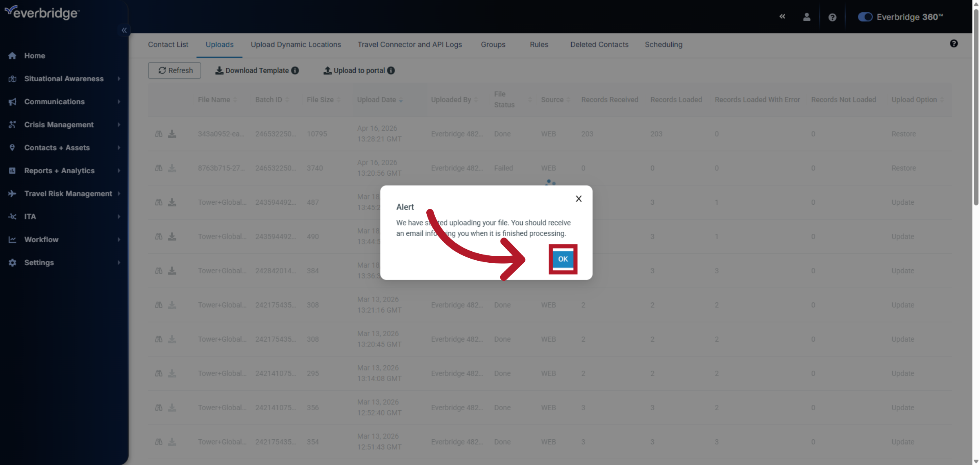The image size is (980, 465).
Task: Click the Refresh button
Action: coord(174,71)
